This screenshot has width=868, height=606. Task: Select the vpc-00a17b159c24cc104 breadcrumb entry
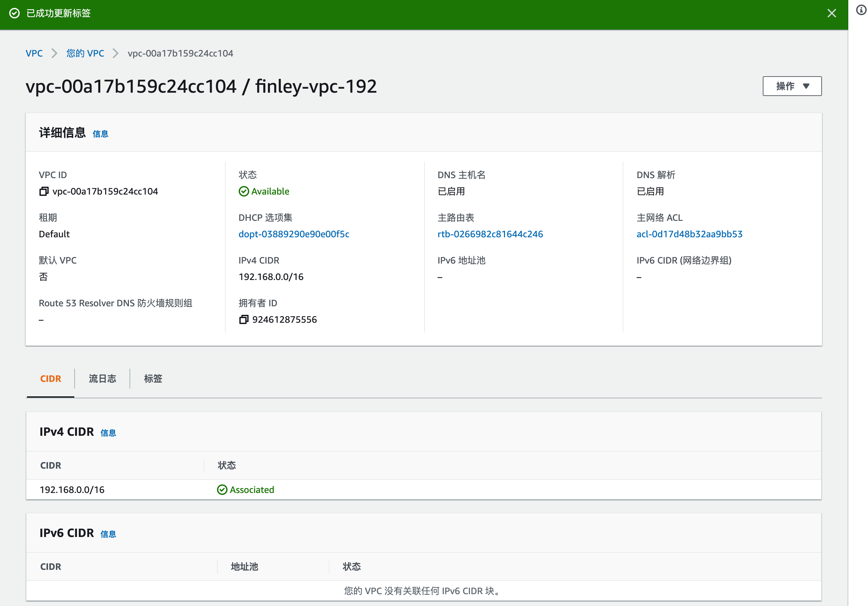click(x=180, y=53)
